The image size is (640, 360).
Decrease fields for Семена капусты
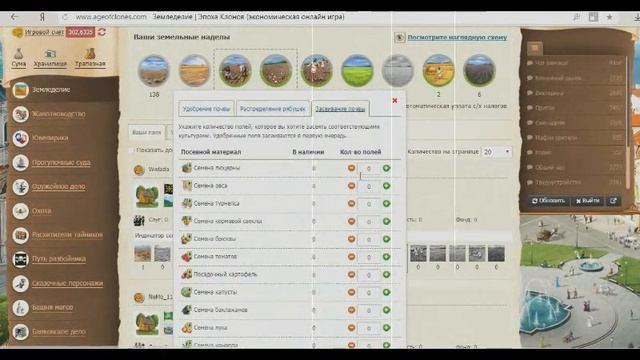click(x=351, y=292)
